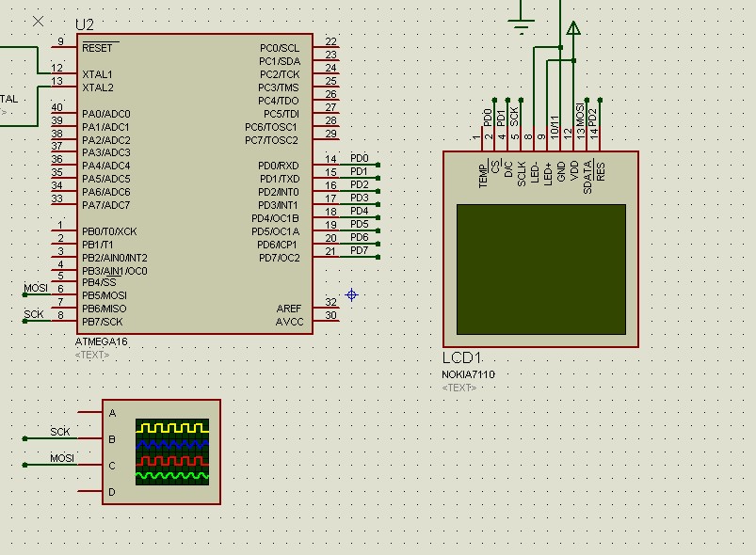Select the power terminal arrow symbol

click(x=573, y=28)
